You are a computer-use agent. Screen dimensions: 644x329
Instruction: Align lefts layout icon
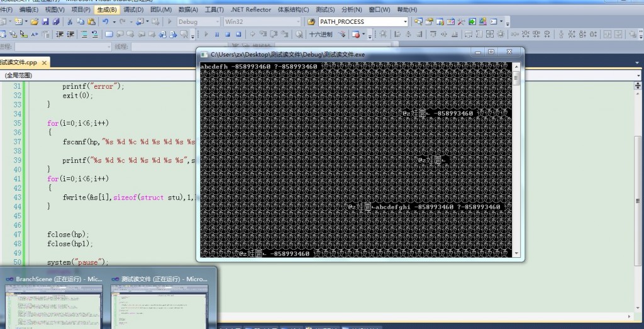397,35
